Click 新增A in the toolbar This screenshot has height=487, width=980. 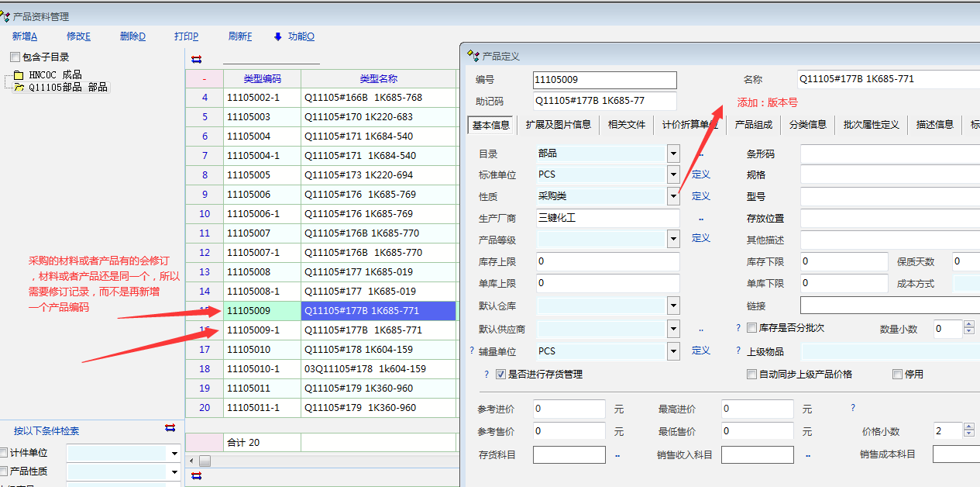coord(24,36)
